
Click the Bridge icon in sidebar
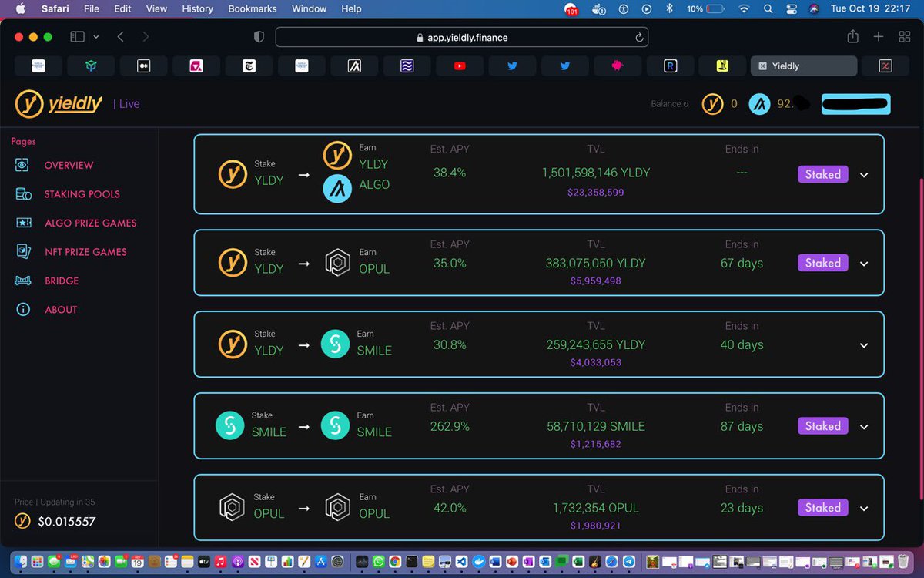point(23,281)
